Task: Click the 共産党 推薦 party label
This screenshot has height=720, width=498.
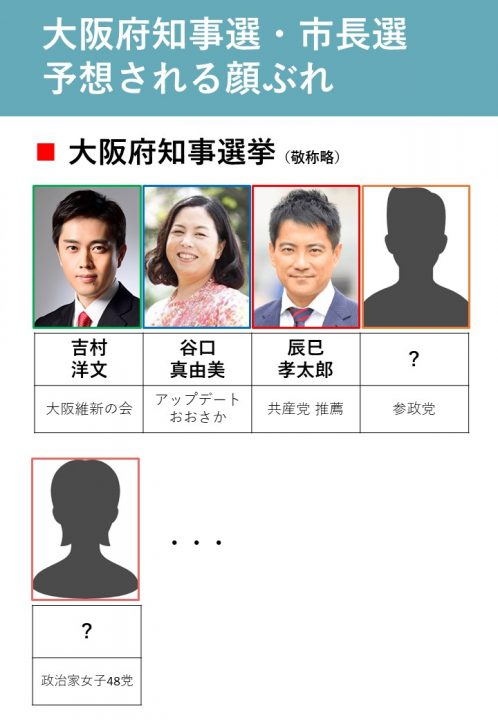Action: pyautogui.click(x=306, y=409)
